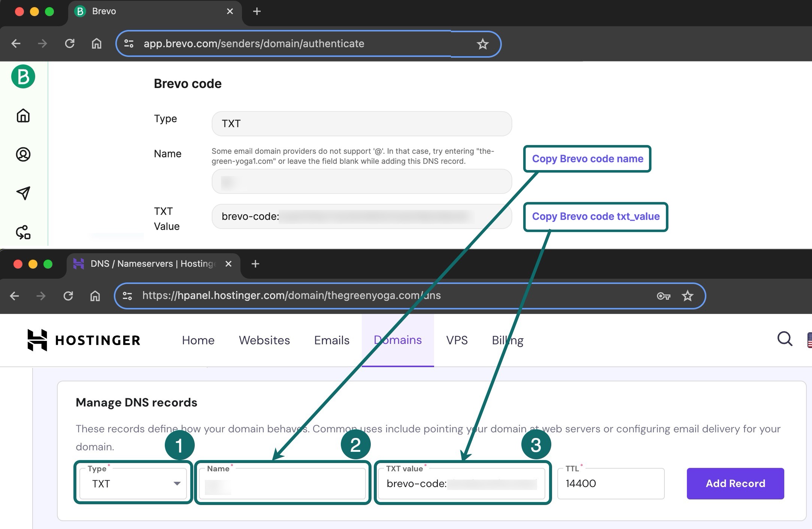812x529 pixels.
Task: Go back in the Brevo browser window
Action: 16,43
